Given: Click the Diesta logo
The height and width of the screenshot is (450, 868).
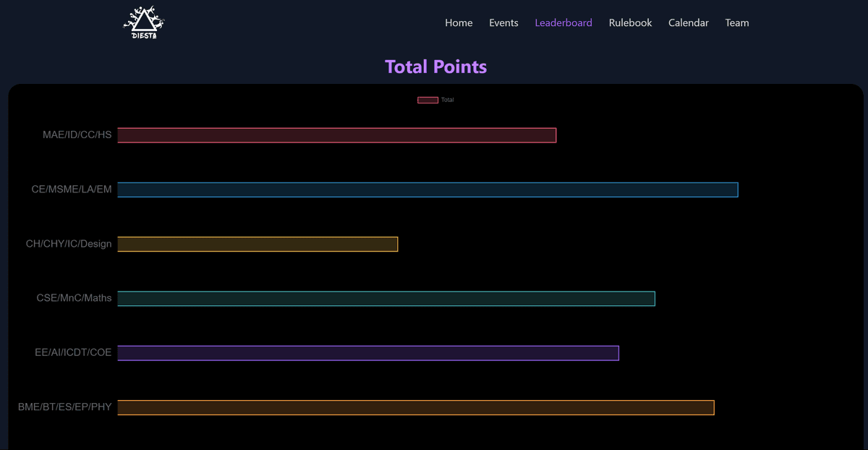Looking at the screenshot, I should (x=144, y=22).
